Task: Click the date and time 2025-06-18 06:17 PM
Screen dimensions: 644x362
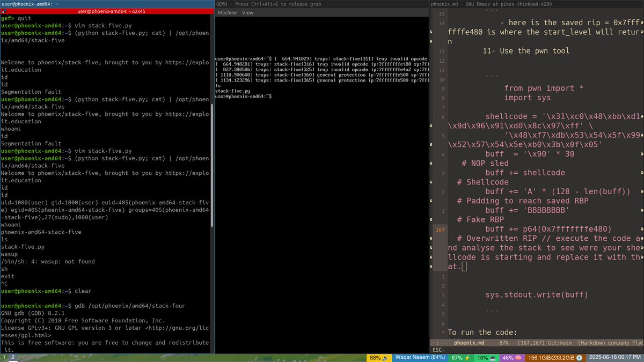Action: click(614, 357)
